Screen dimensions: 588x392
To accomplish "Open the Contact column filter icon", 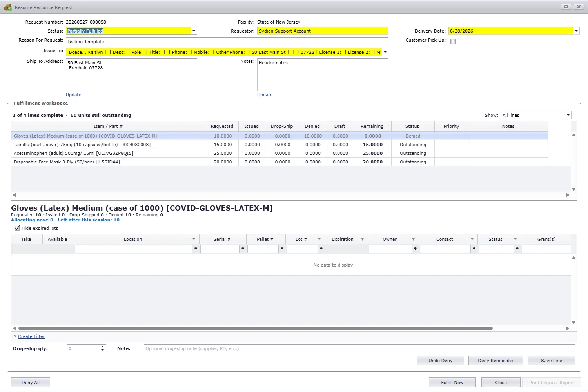I will click(472, 239).
